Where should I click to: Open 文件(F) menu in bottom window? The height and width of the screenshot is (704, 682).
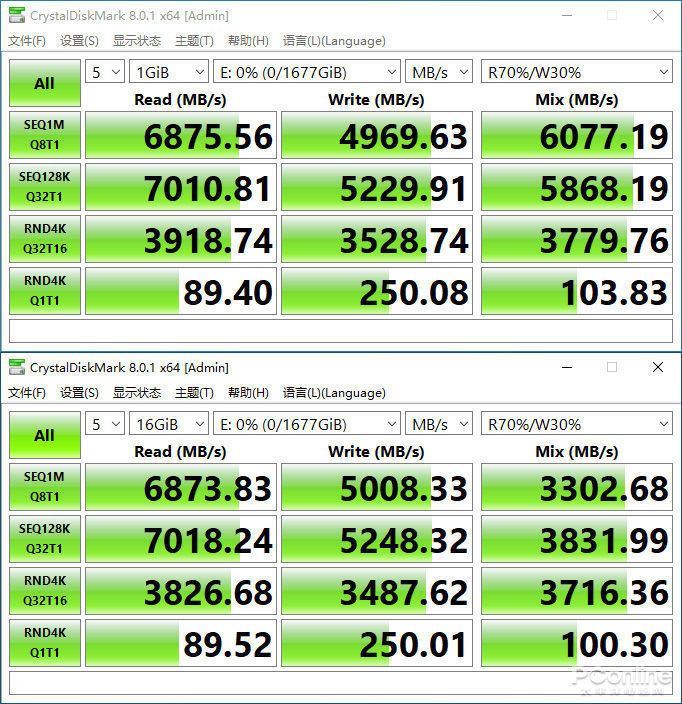click(27, 393)
